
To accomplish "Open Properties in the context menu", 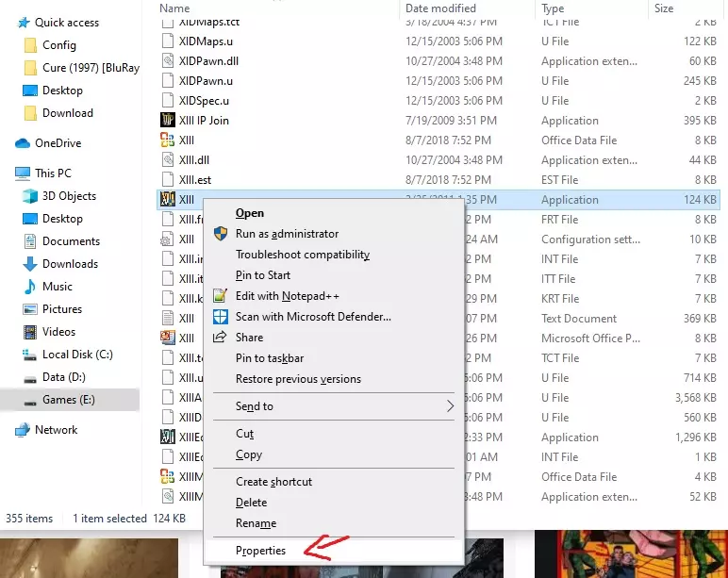I will [x=260, y=551].
